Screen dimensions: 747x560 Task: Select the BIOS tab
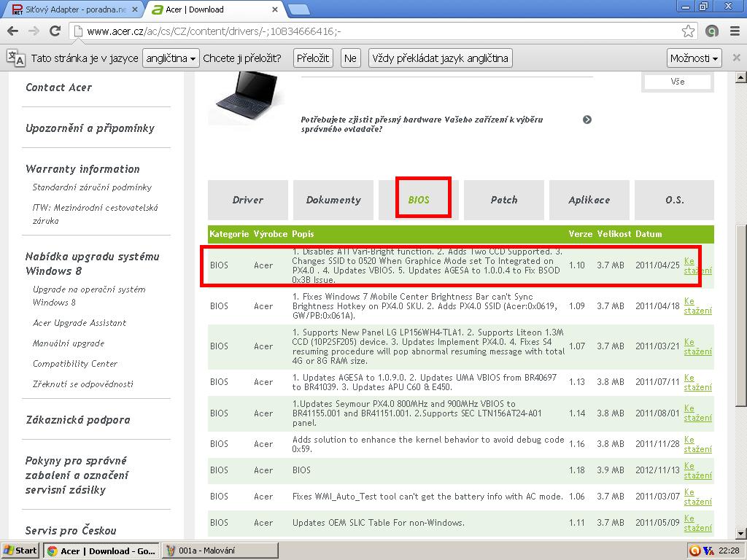point(418,200)
